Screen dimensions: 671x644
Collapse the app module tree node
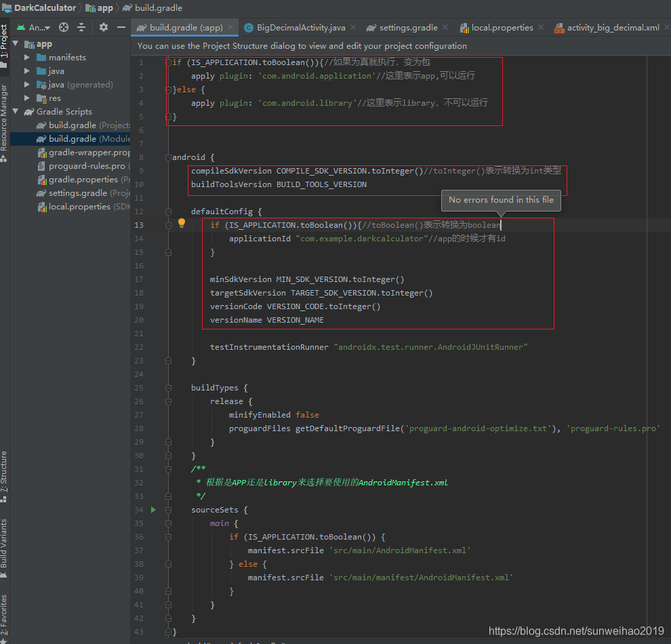click(16, 43)
